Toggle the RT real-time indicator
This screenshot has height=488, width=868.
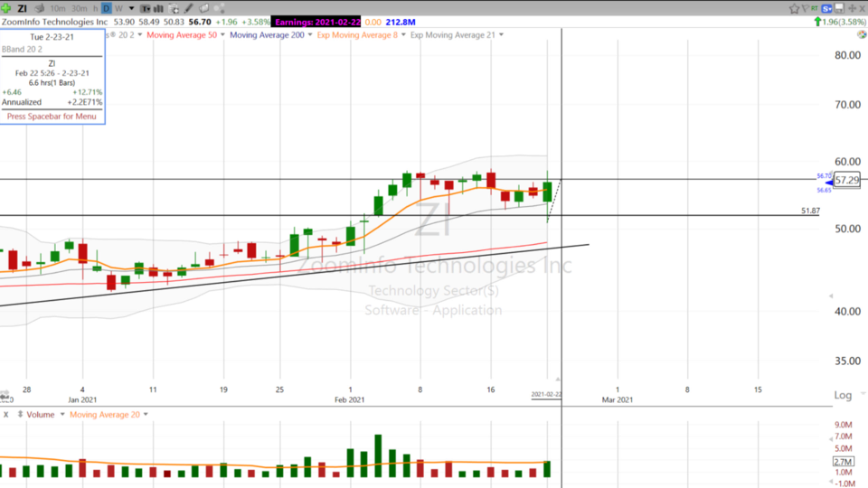pyautogui.click(x=815, y=8)
